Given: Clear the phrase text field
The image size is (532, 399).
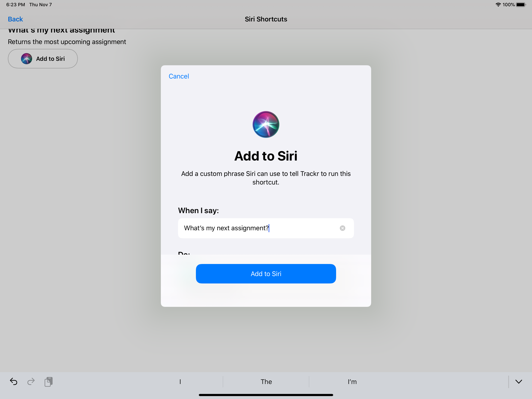Looking at the screenshot, I should [343, 228].
